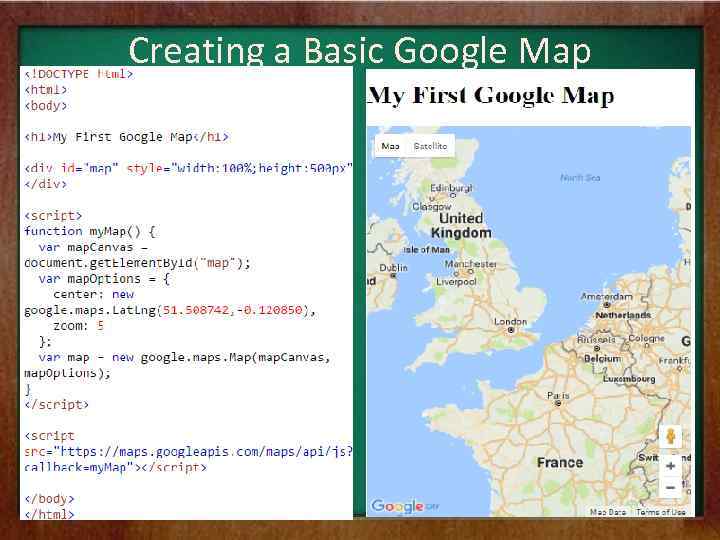Zoom out with the minus button

tap(670, 488)
